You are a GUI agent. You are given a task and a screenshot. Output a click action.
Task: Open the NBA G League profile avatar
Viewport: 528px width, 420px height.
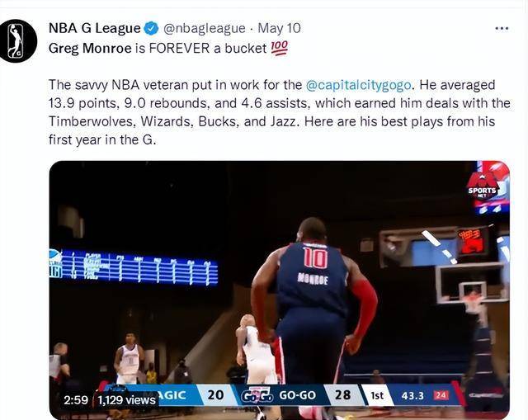tap(16, 40)
